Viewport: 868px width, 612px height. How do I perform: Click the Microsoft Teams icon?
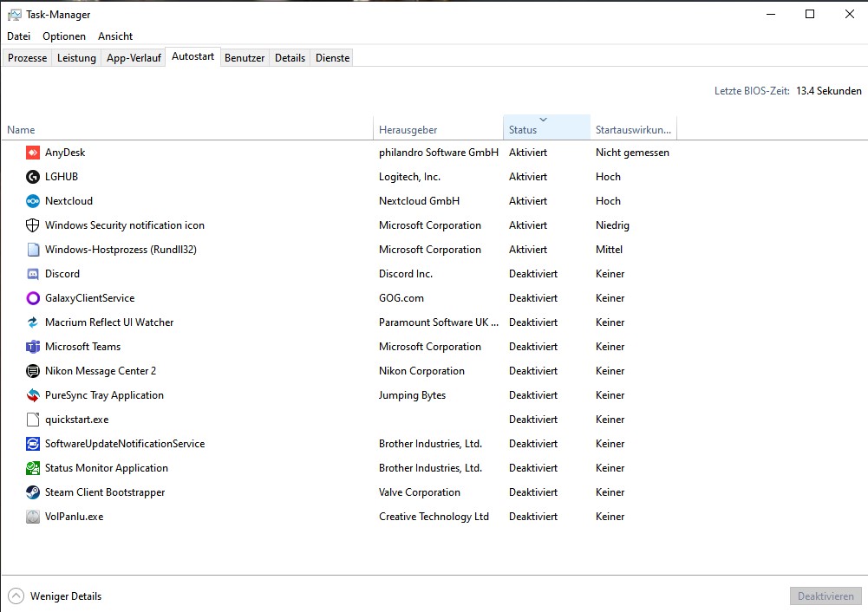[33, 347]
